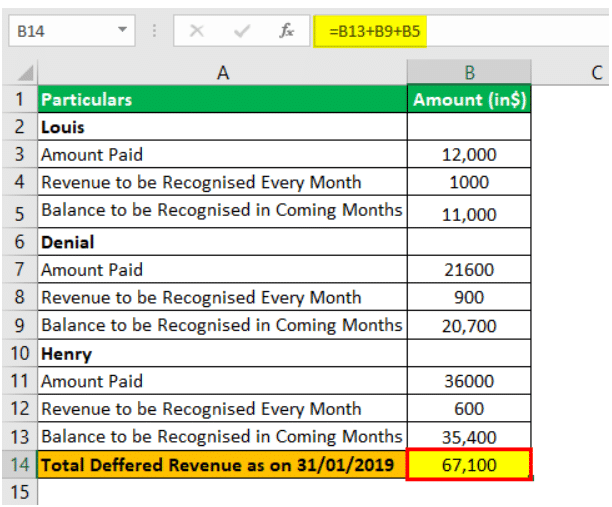Select row 6 header

click(x=20, y=242)
